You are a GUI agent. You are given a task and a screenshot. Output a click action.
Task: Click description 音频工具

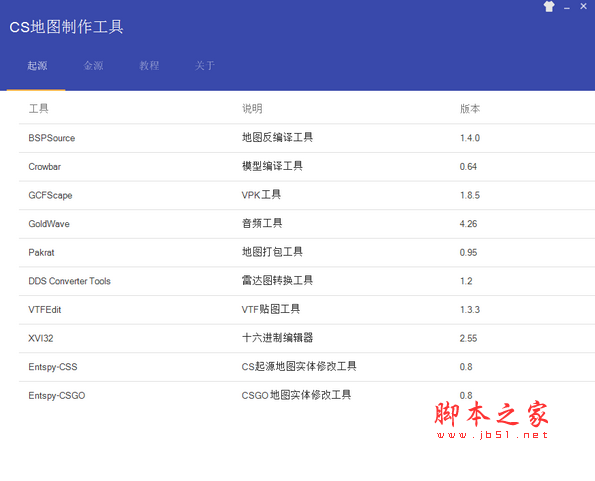[262, 223]
